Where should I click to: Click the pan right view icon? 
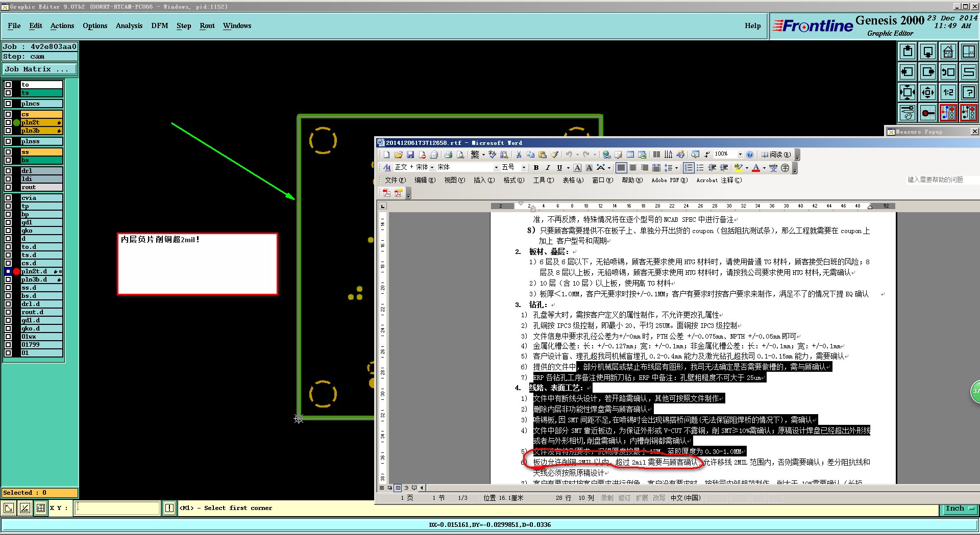coord(928,72)
